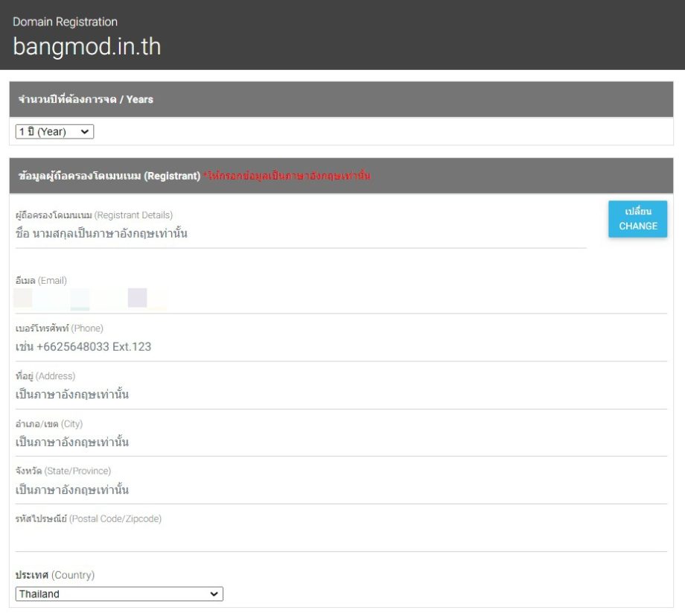Click the Registrant Details field label

(x=94, y=215)
